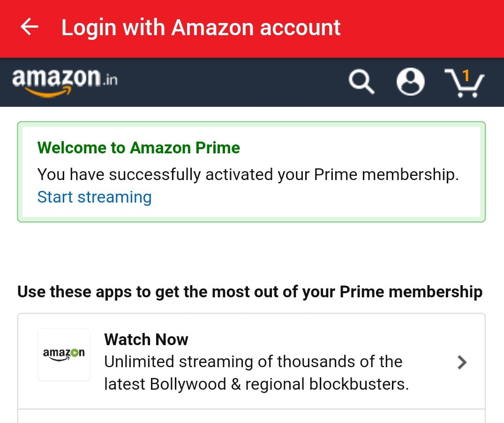Open the Unlimited streaming description text
504x423 pixels.
click(x=256, y=373)
